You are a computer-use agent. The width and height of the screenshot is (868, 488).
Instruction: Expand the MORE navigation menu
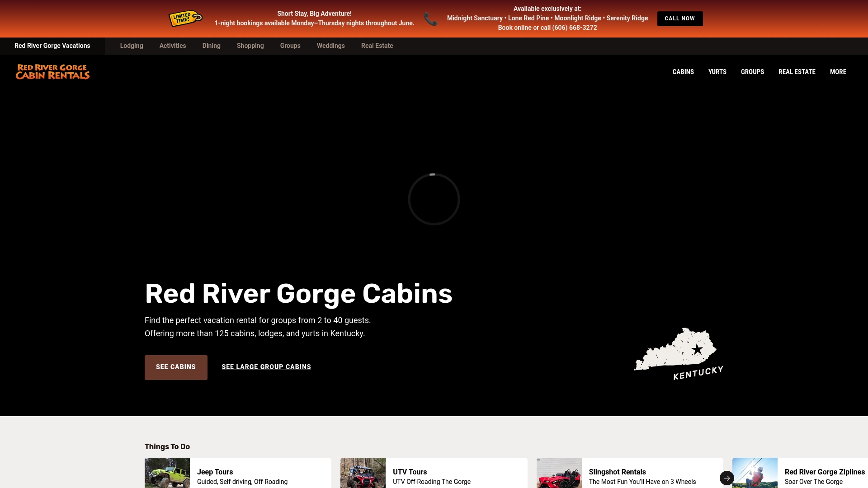pyautogui.click(x=838, y=72)
